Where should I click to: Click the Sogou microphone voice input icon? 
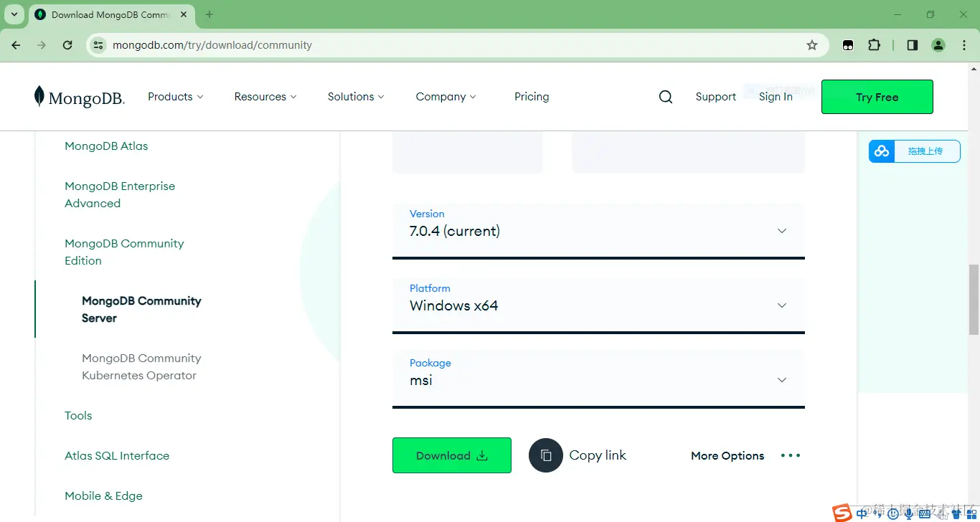pyautogui.click(x=908, y=513)
